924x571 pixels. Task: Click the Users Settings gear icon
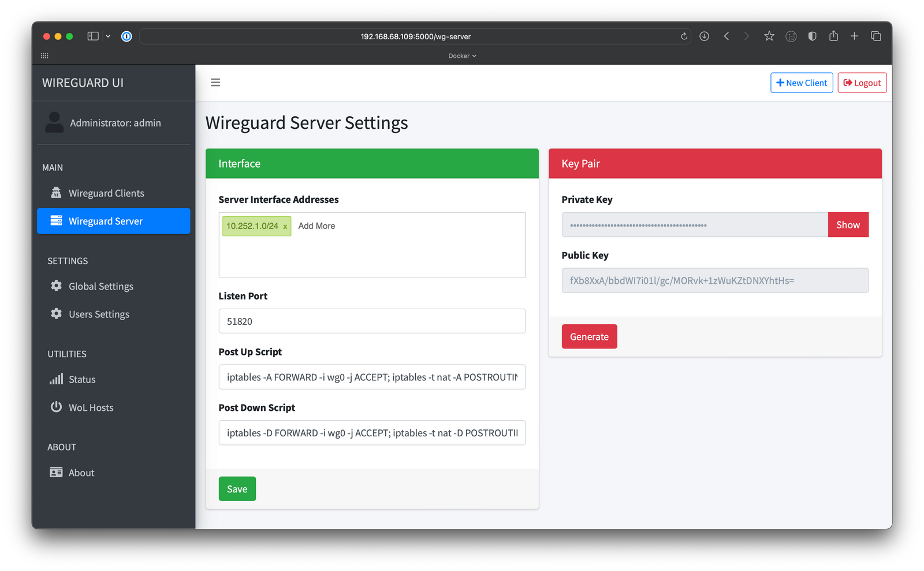[56, 313]
